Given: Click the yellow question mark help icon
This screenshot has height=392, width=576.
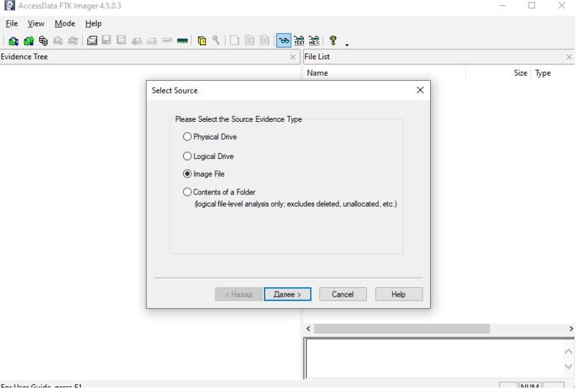Looking at the screenshot, I should click(333, 40).
